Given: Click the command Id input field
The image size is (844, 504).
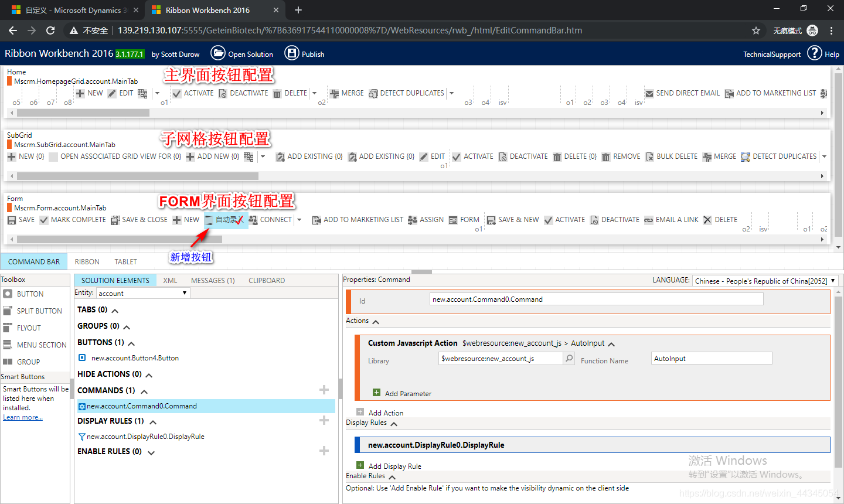Looking at the screenshot, I should coord(597,299).
